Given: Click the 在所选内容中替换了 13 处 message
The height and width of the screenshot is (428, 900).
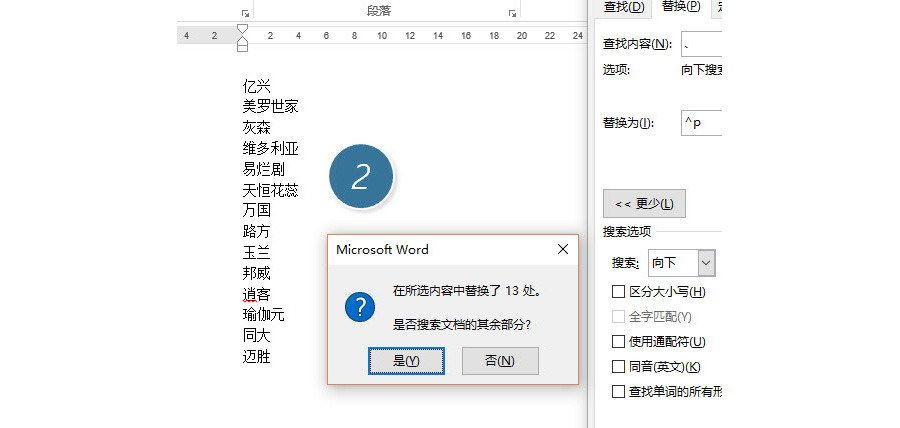Looking at the screenshot, I should 467,291.
